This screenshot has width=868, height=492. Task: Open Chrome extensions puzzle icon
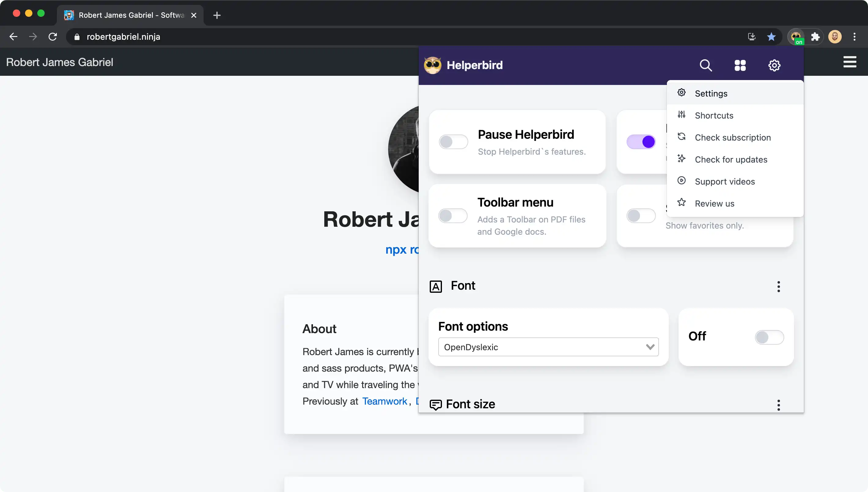[815, 37]
